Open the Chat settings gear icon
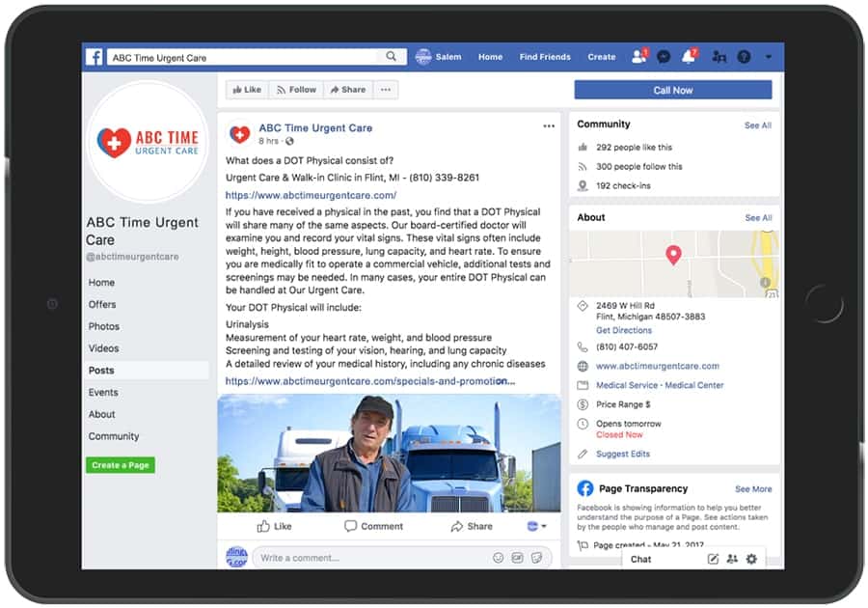Screen dimensions: 868x608 tap(751, 560)
